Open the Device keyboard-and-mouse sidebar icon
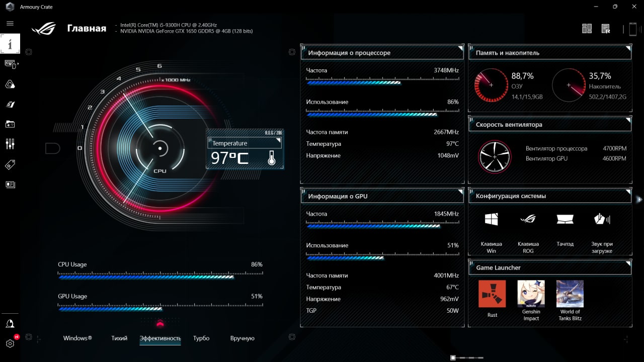The width and height of the screenshot is (644, 362). point(11,64)
